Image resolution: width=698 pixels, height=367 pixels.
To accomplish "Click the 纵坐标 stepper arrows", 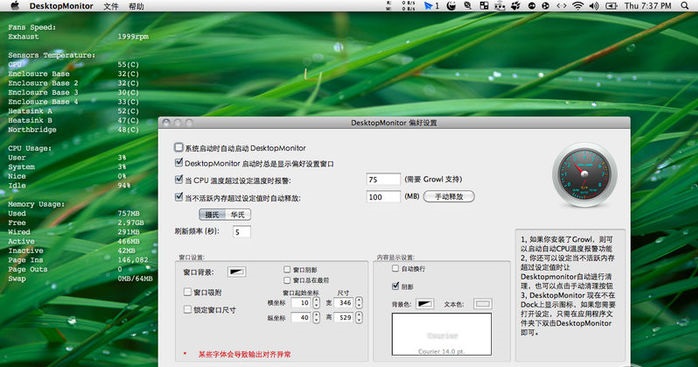I will (x=316, y=318).
